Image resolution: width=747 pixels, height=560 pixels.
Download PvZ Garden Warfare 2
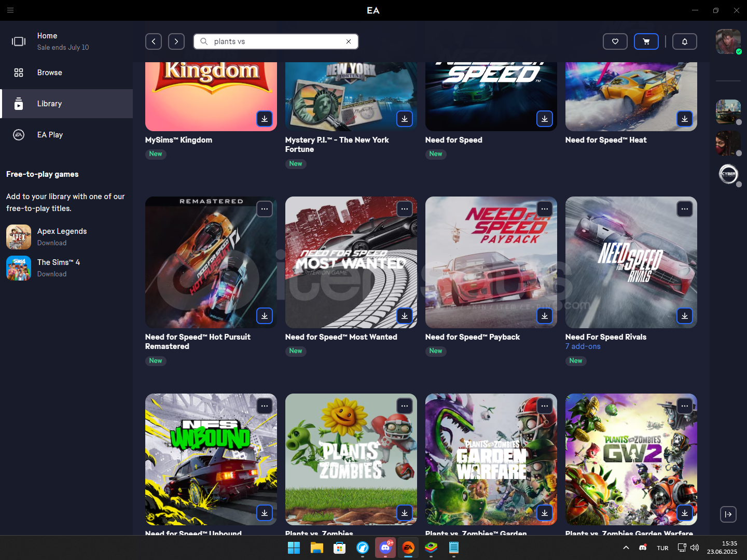[685, 513]
